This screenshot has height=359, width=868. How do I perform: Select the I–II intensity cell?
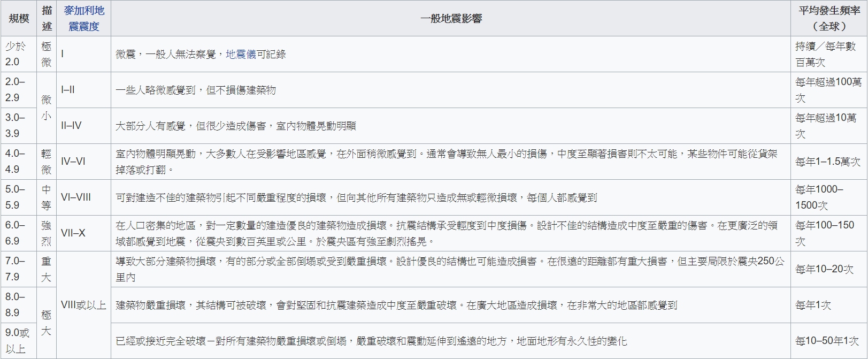point(84,90)
